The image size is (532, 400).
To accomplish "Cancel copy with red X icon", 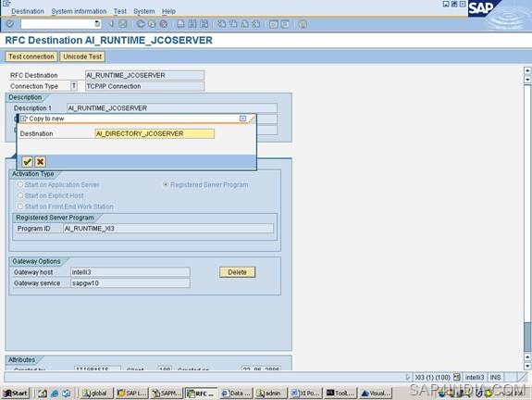I will pyautogui.click(x=40, y=162).
